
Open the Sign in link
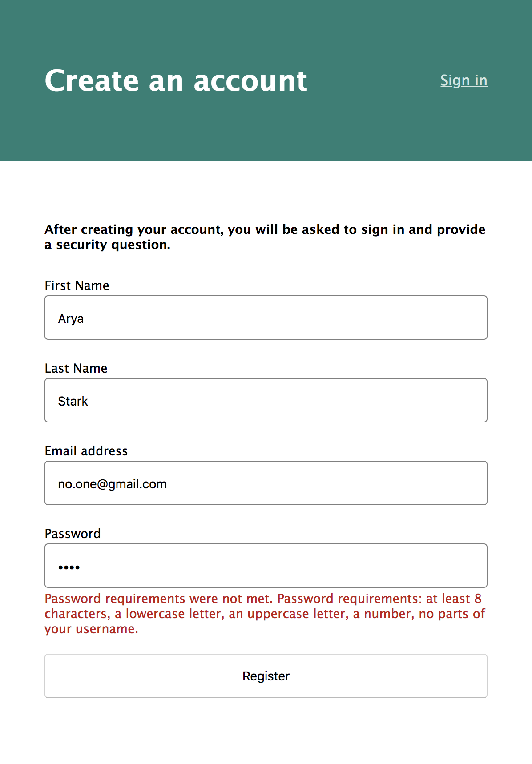(x=463, y=80)
